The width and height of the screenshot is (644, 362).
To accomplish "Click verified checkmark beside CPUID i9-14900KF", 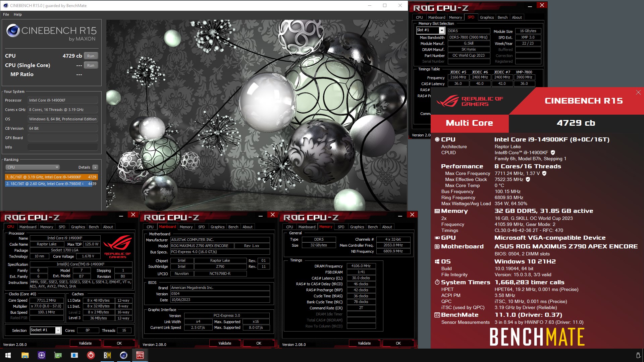I will [x=553, y=153].
